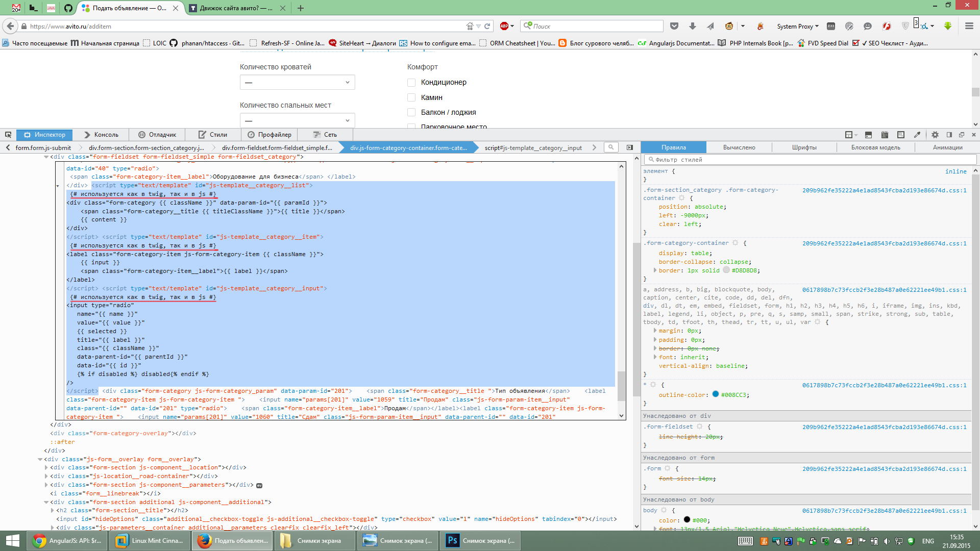This screenshot has height=551, width=980.
Task: Open Windows Start button
Action: pyautogui.click(x=12, y=541)
